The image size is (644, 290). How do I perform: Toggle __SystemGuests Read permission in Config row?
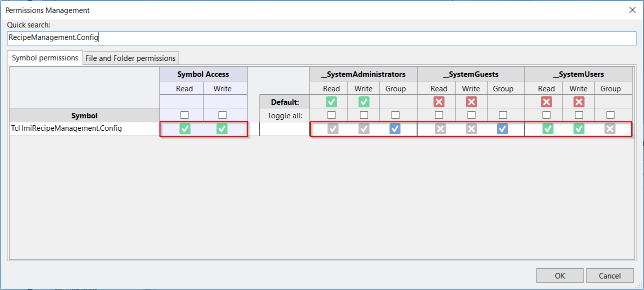tap(440, 129)
